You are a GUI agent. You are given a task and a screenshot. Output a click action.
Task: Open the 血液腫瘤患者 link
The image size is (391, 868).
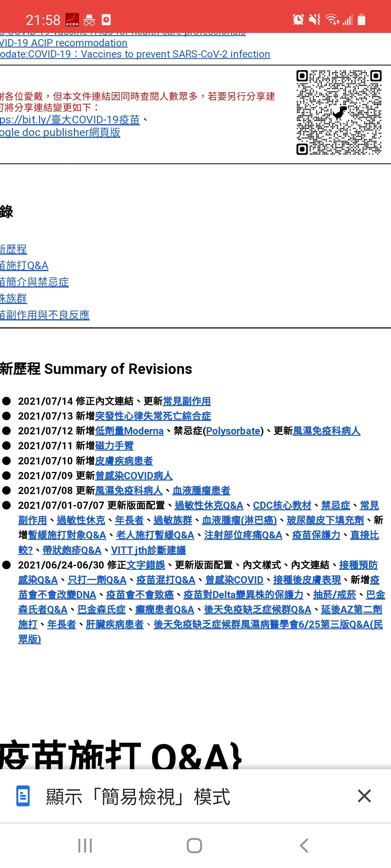201,490
